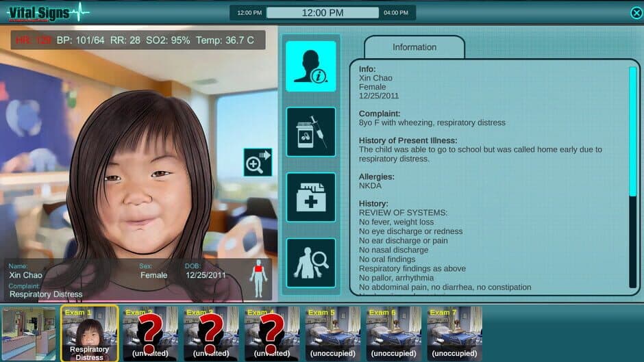Select the Information tab
This screenshot has height=362, width=644.
coord(414,47)
